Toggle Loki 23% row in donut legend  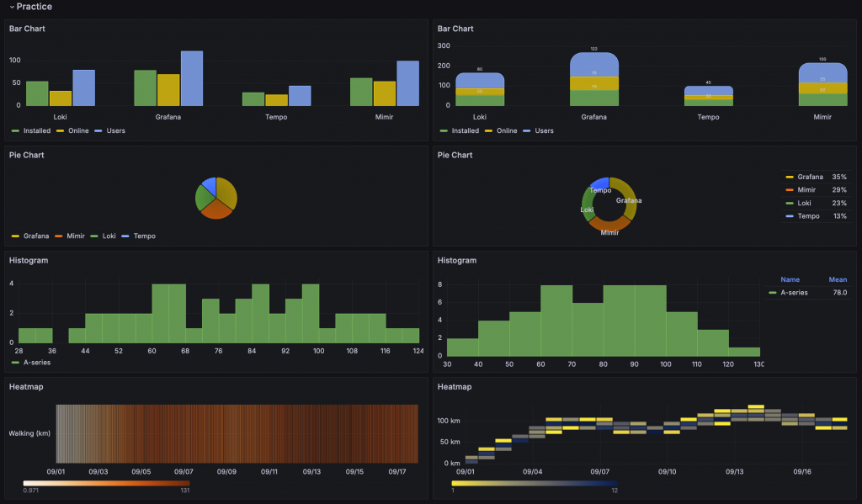[x=817, y=203]
